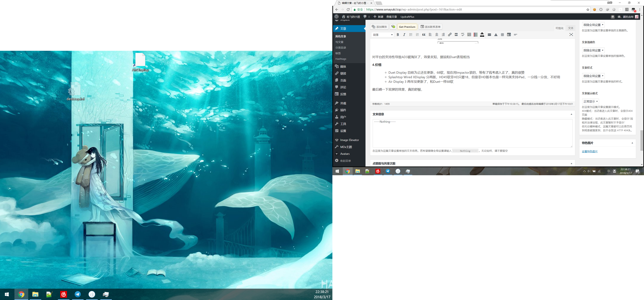Screen dimensions: 644x300
Task: Open 段落 paragraph format dropdown
Action: (x=383, y=35)
